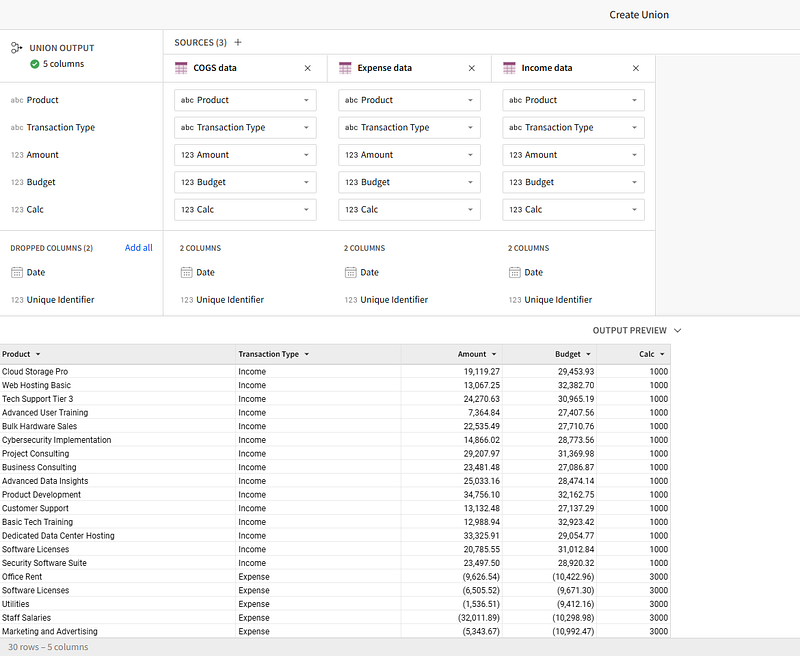Screen dimensions: 800x656
Task: Click the amount 34,756.10 cell
Action: pyautogui.click(x=452, y=494)
